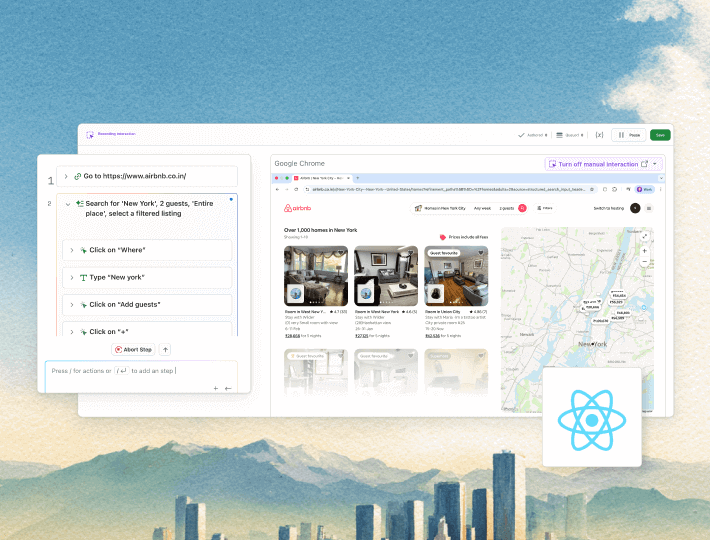This screenshot has height=540, width=710.
Task: Toggle wishlist heart on Union City listing
Action: click(481, 253)
